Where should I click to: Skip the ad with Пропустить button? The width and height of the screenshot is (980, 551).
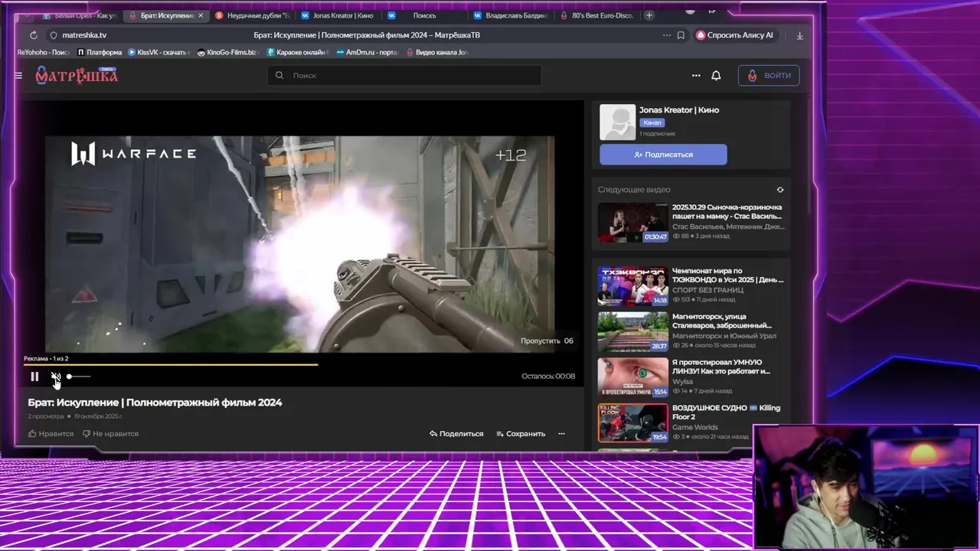click(547, 341)
